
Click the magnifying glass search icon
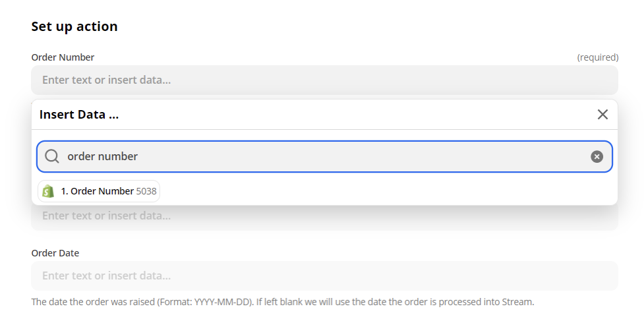(52, 157)
